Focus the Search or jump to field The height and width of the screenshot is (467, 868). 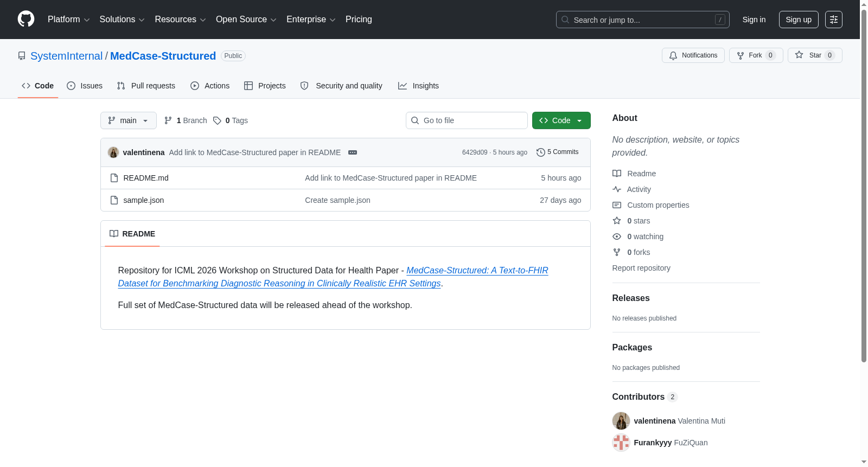[x=643, y=20]
